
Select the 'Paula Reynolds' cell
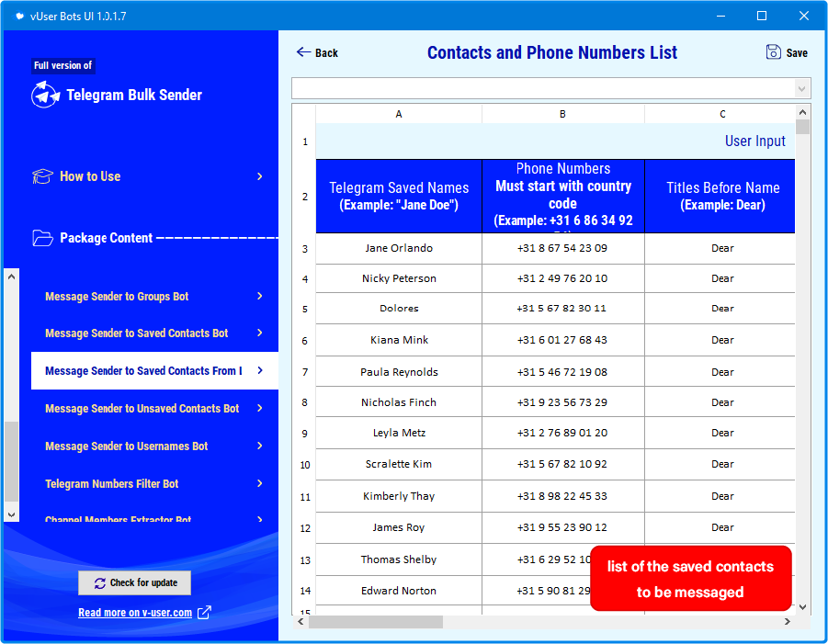point(399,372)
